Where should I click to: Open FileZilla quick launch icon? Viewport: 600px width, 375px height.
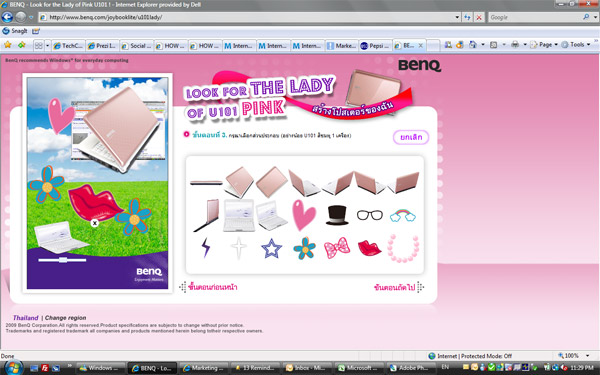(45, 368)
